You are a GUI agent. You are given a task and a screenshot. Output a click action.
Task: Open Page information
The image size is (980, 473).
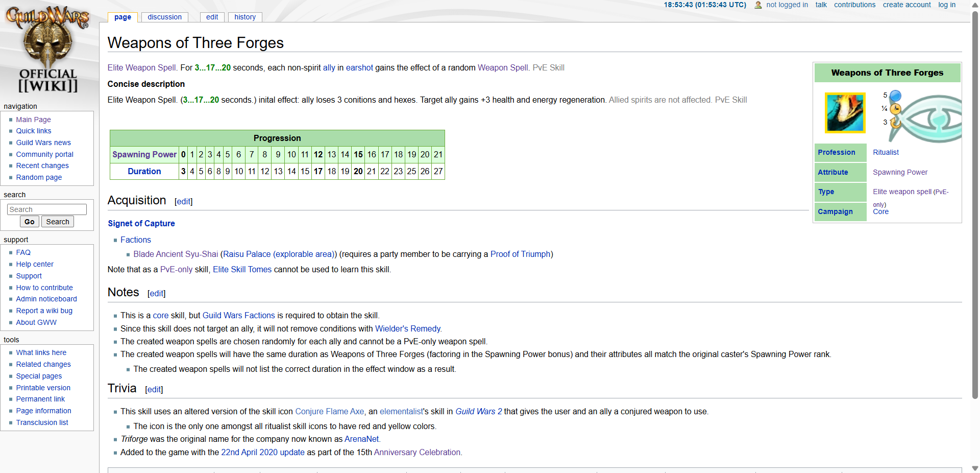tap(43, 411)
